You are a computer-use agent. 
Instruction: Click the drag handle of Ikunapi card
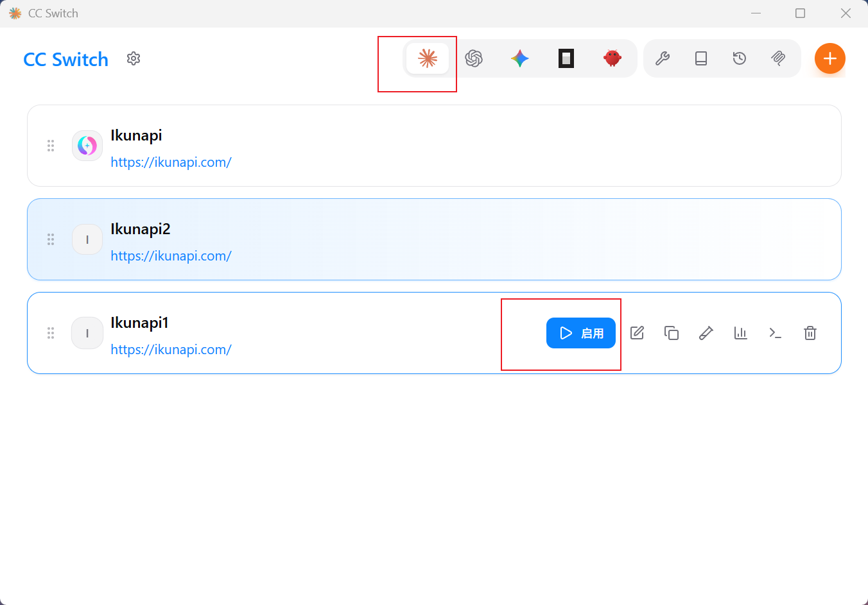tap(51, 146)
